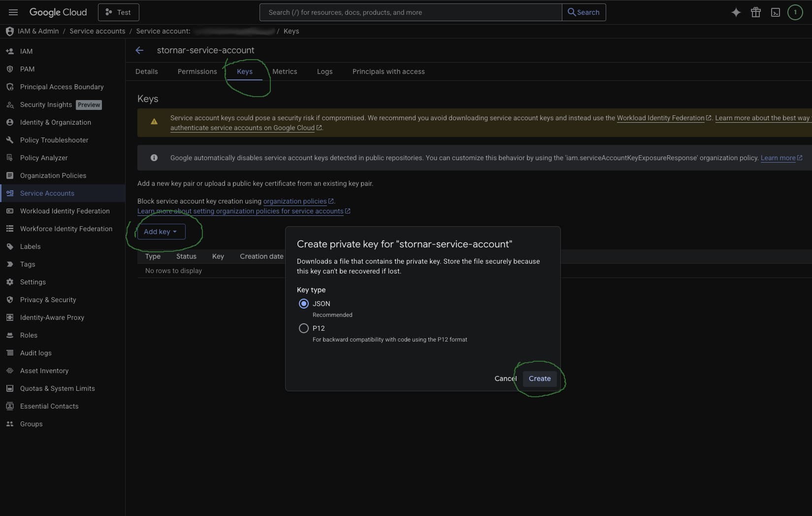
Task: Click the Identity & Organization person icon
Action: pyautogui.click(x=10, y=122)
